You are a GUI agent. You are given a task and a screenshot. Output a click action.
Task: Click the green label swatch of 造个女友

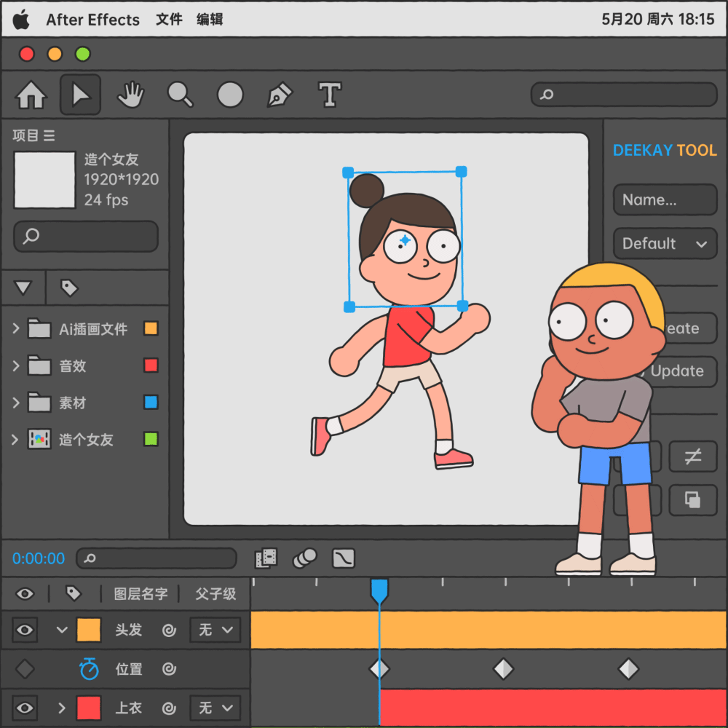click(151, 439)
